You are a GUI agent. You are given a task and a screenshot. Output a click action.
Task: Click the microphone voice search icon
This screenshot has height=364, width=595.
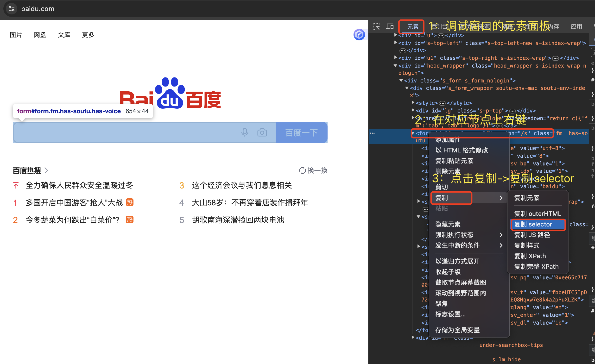point(245,132)
